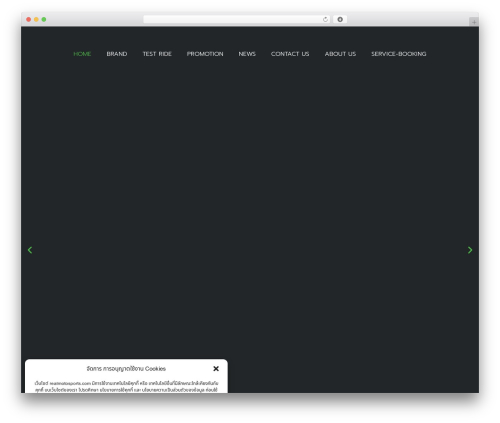Select PROMOTION in the navigation bar

coord(205,54)
